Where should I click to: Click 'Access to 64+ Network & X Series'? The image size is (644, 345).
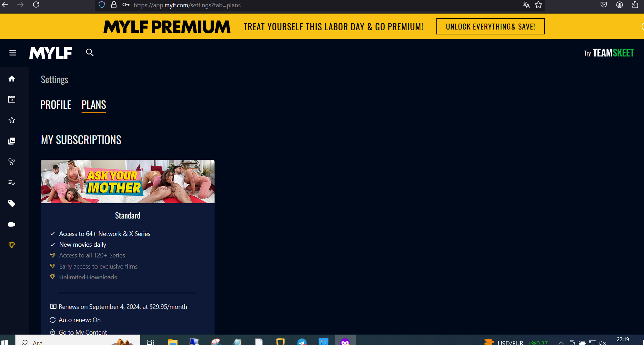[105, 234]
